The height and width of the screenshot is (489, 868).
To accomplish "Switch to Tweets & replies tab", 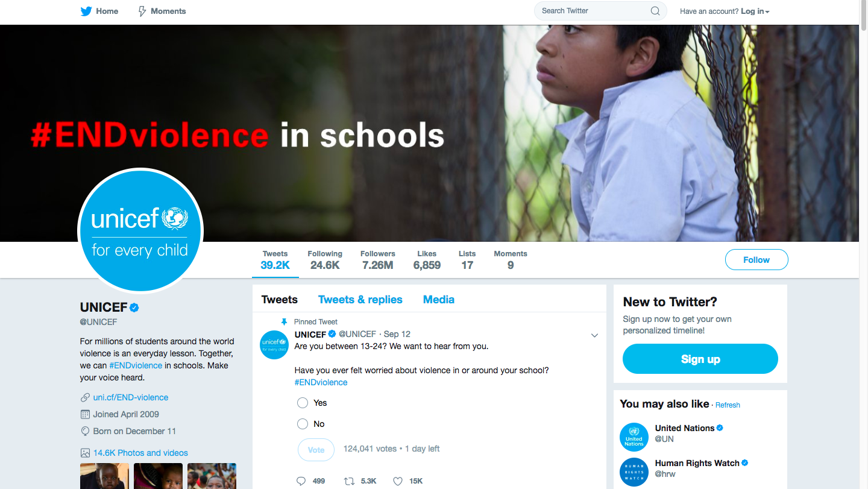I will [x=360, y=300].
